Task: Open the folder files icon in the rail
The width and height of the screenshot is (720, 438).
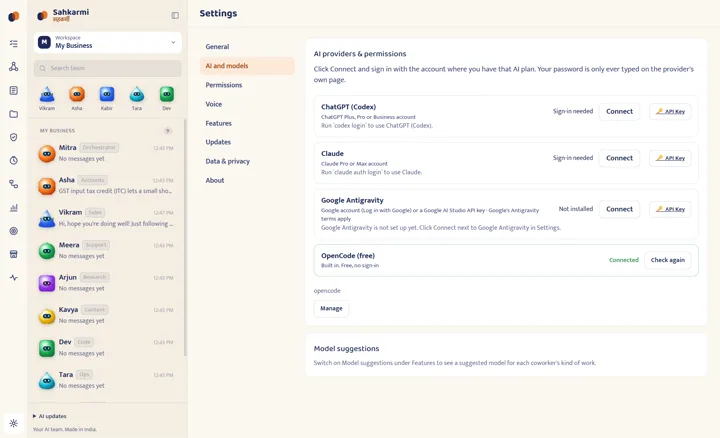Action: pos(14,114)
